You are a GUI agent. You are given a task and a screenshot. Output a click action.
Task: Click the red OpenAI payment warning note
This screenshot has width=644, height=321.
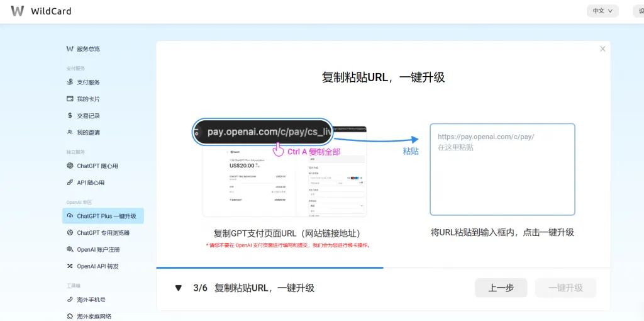point(288,245)
